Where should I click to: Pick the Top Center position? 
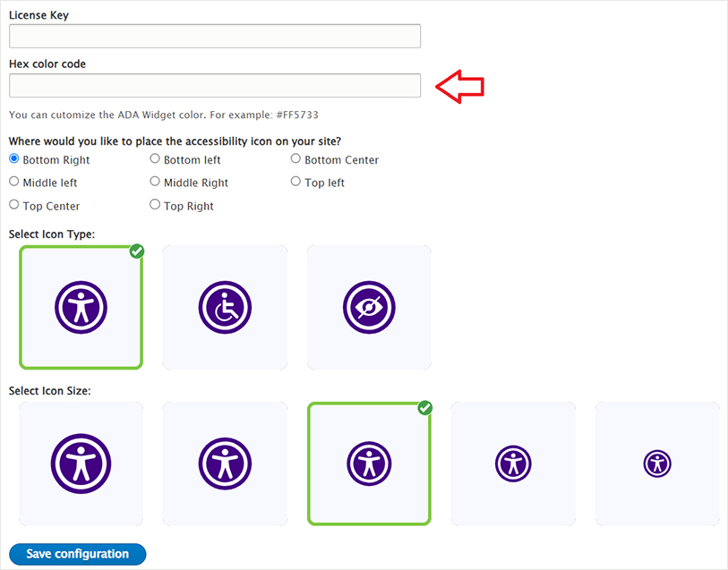[x=14, y=205]
